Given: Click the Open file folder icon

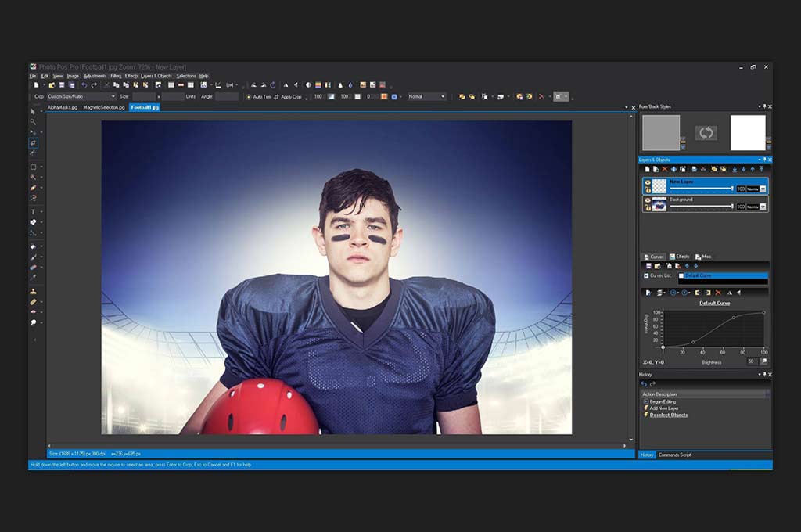Looking at the screenshot, I should point(52,85).
